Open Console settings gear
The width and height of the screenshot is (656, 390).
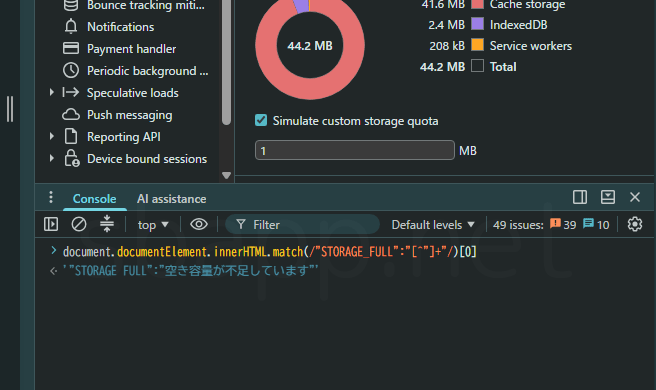[x=635, y=224]
